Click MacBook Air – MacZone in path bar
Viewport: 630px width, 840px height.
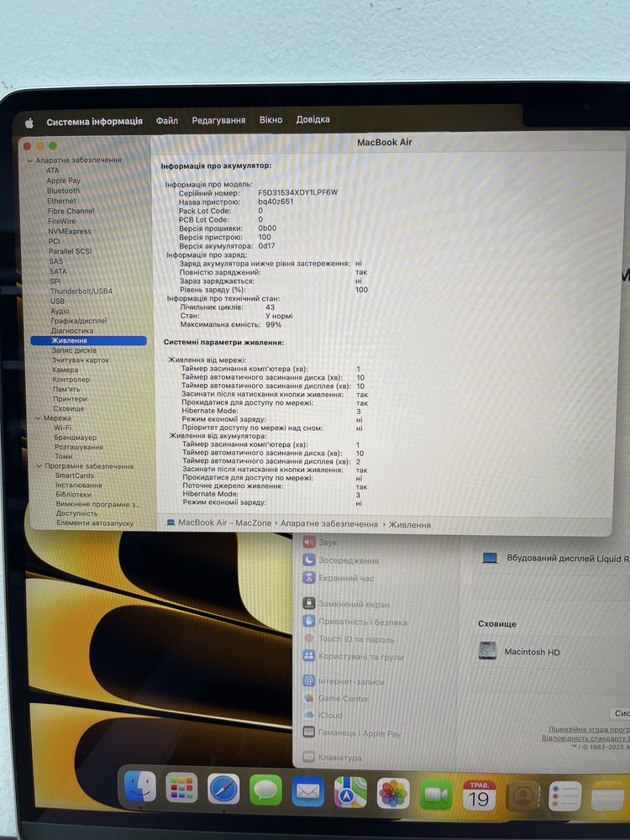coord(225,522)
